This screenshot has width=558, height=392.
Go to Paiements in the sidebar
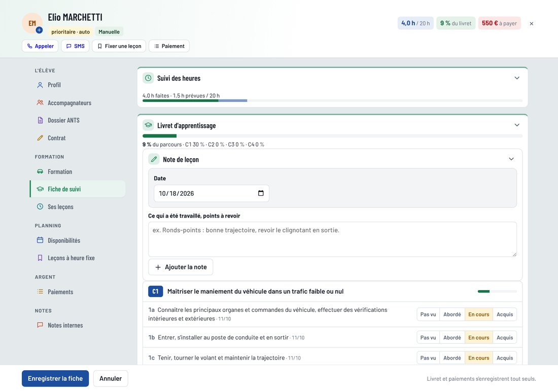[78, 292]
